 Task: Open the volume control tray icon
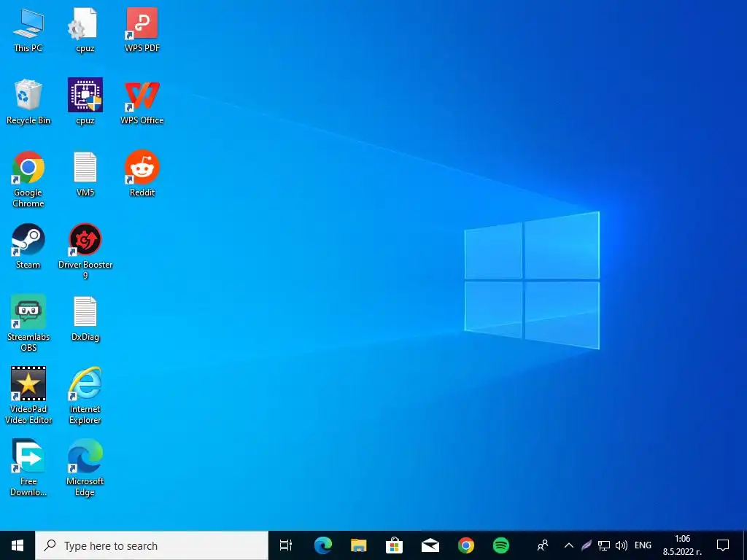coord(622,545)
